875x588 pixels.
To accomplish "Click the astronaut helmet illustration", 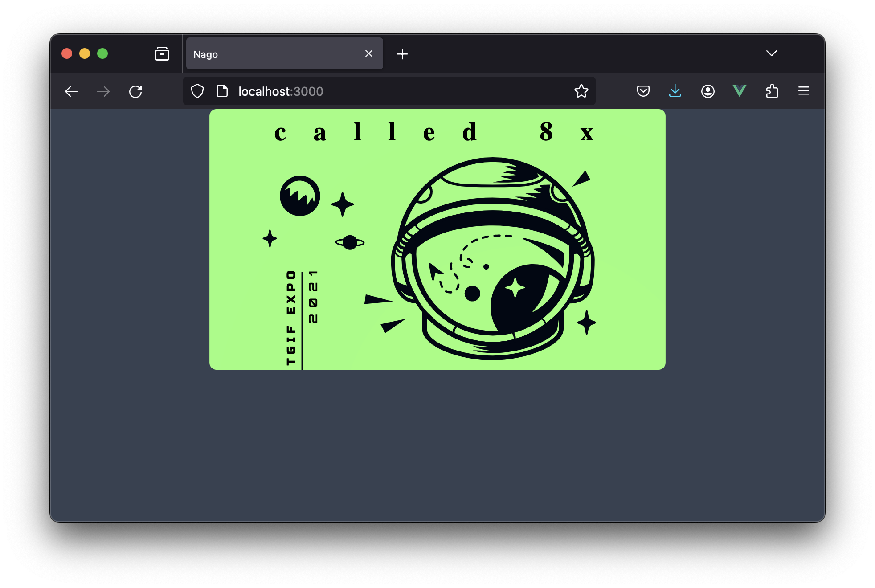I will click(492, 258).
